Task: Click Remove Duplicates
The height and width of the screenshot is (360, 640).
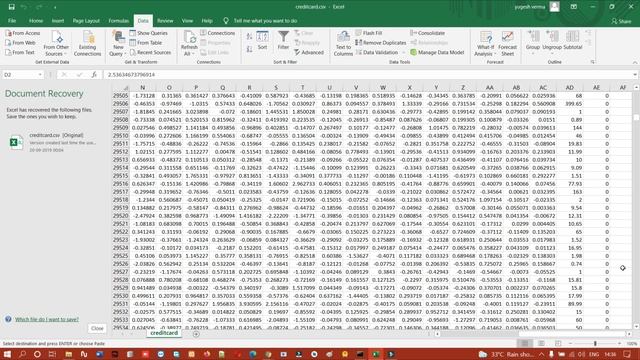Action: (x=380, y=42)
